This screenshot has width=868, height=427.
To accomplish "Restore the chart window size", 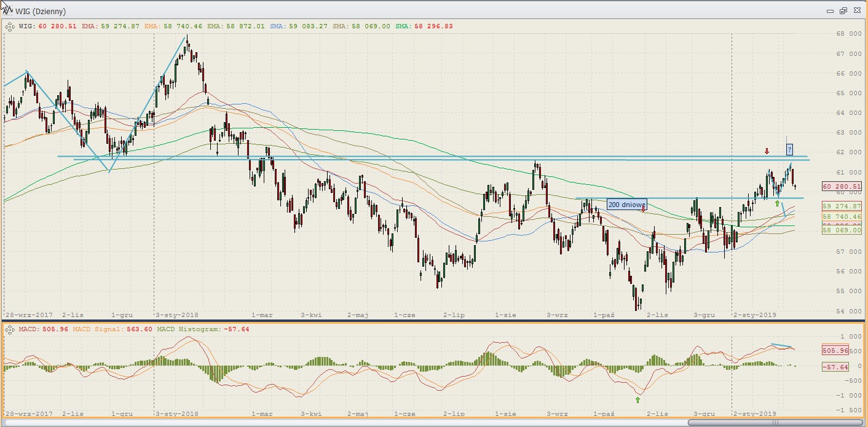I will pyautogui.click(x=843, y=11).
